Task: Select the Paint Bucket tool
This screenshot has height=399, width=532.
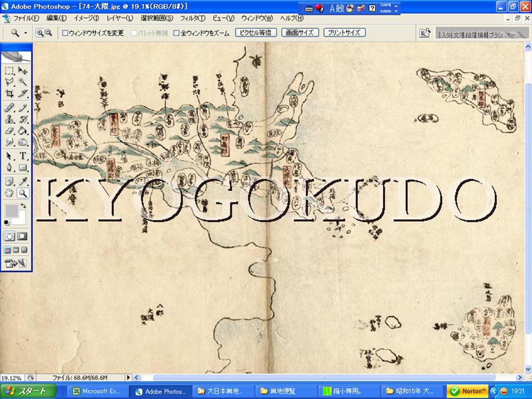Action: pyautogui.click(x=22, y=130)
